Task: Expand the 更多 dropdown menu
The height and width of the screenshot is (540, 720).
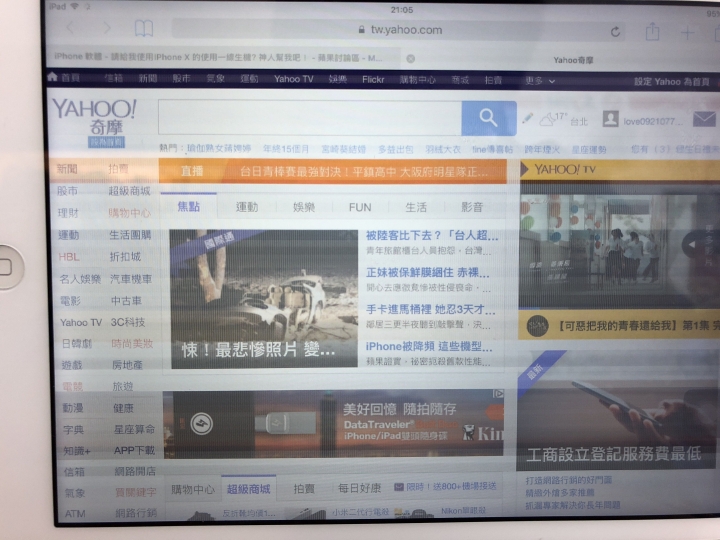Action: click(x=540, y=81)
